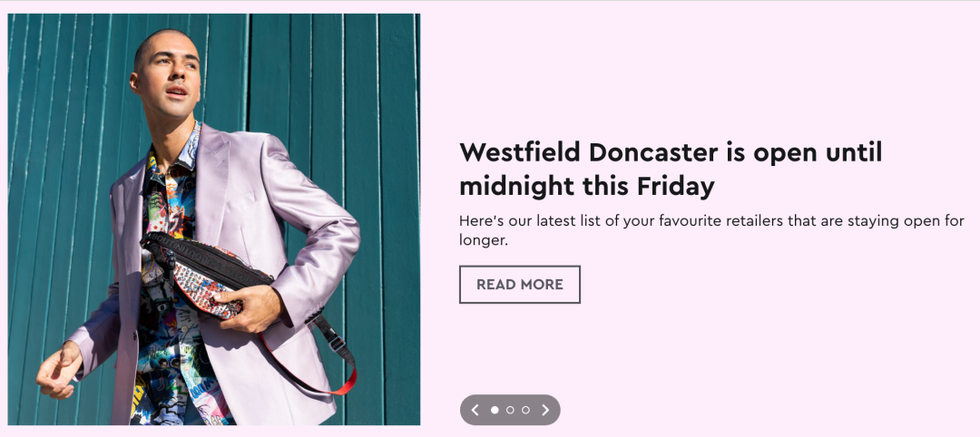Click the empty pink banner area above the headline
980x437 pixels.
pyautogui.click(x=700, y=69)
